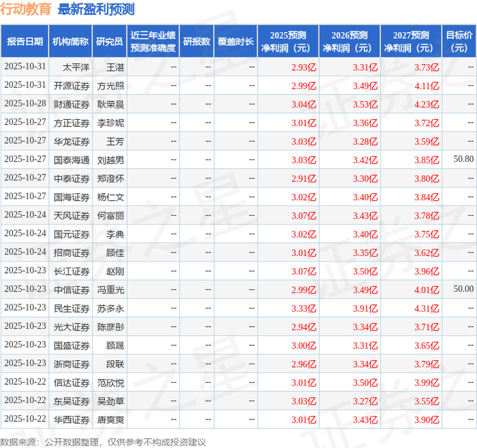
Task: Click the 机构简称 column header
Action: tap(71, 42)
